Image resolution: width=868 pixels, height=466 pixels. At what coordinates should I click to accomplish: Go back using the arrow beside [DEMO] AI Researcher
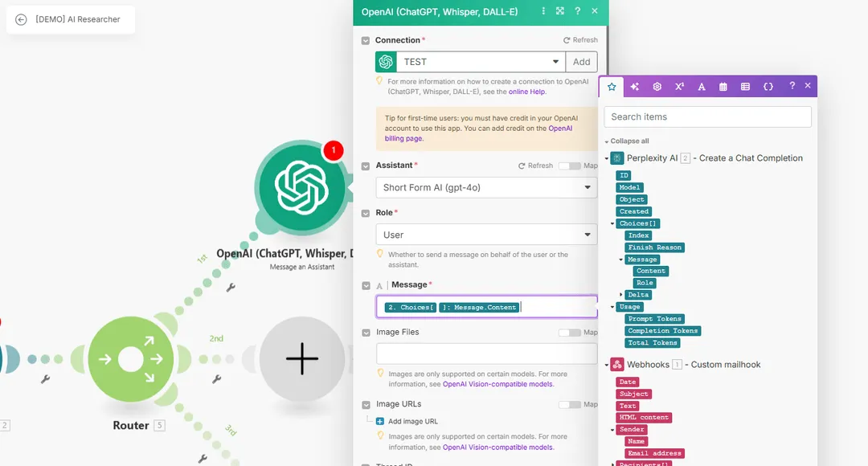point(21,19)
